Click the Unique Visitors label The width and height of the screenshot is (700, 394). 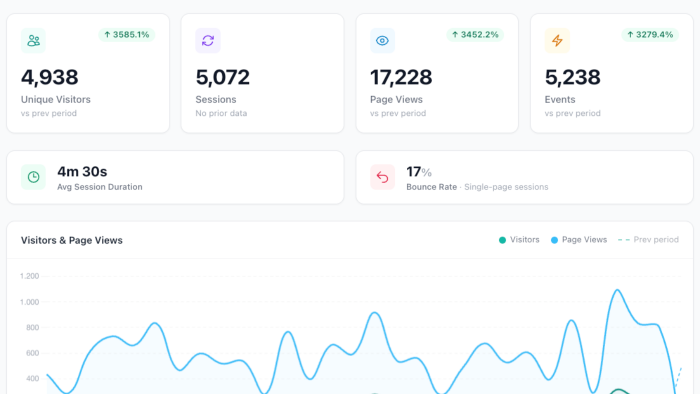point(56,100)
